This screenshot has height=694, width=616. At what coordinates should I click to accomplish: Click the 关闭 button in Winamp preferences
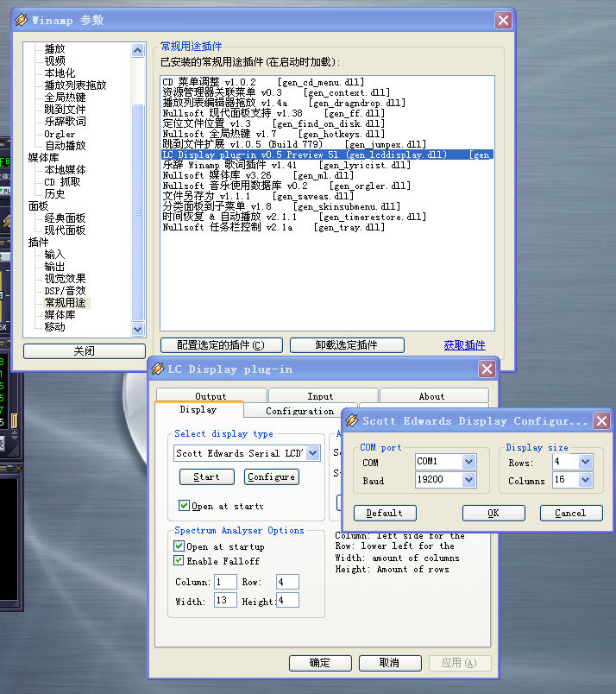click(x=84, y=351)
